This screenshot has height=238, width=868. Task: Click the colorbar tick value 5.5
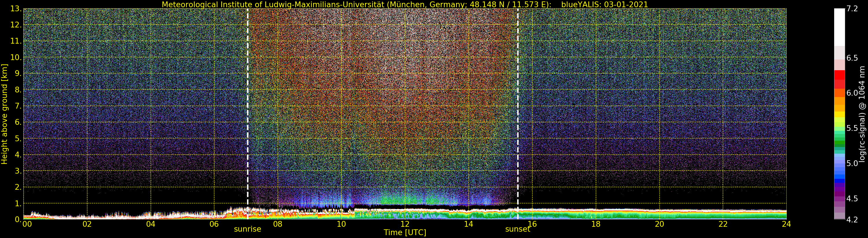852,128
